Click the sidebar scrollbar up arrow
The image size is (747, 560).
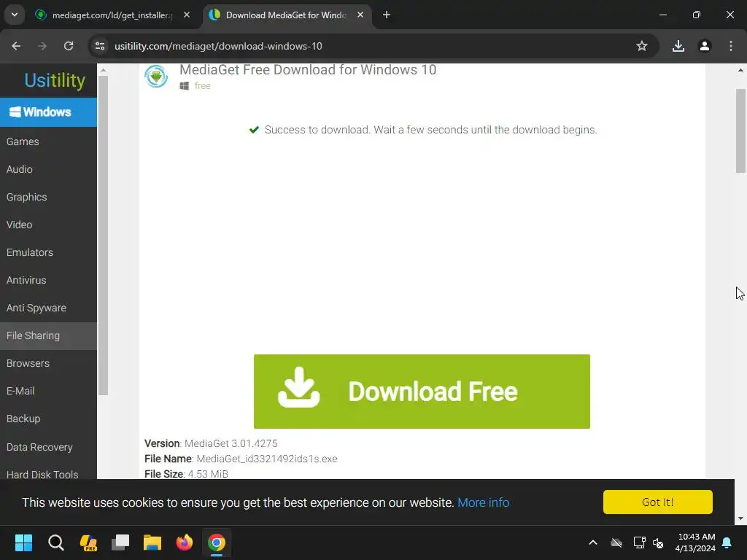click(x=103, y=71)
